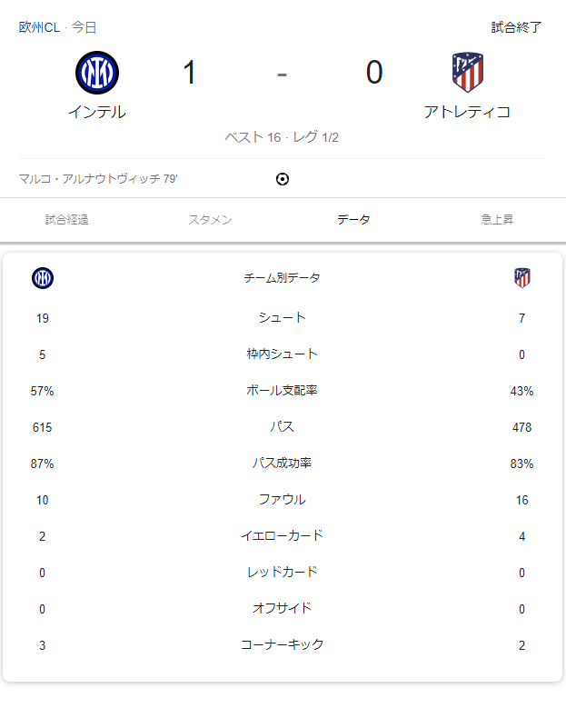566x728 pixels.
Task: Click the イエローカード stat row label
Action: tap(282, 536)
